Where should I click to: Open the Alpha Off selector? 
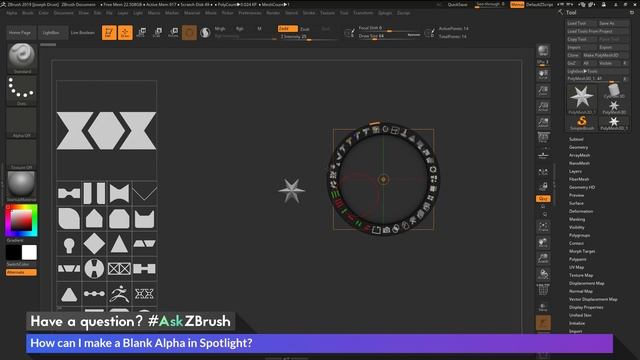point(22,122)
